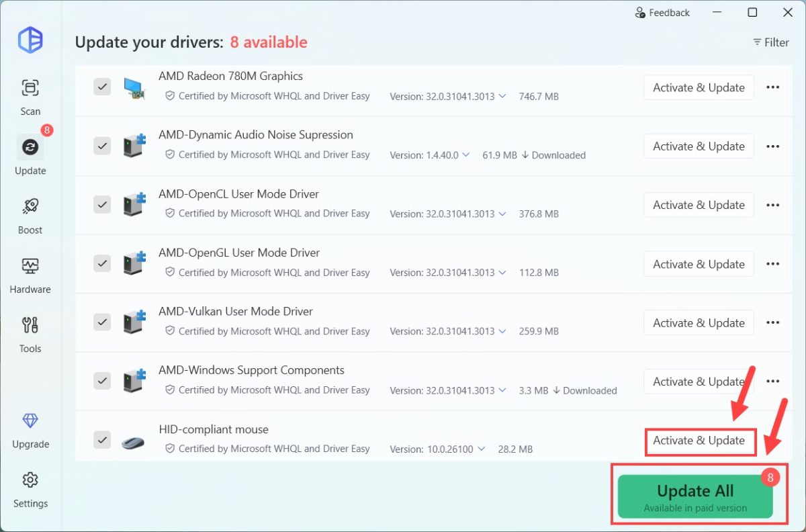Uncheck HID-compliant mouse checkbox

pyautogui.click(x=102, y=439)
